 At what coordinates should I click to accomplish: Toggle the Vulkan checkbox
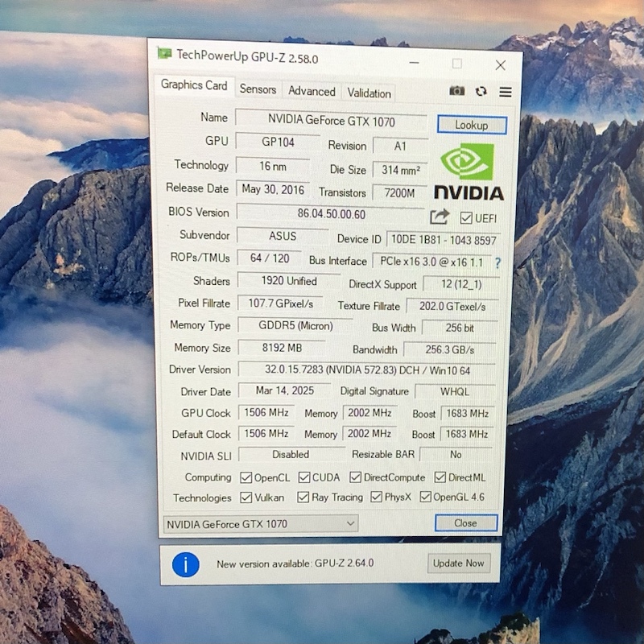[246, 497]
